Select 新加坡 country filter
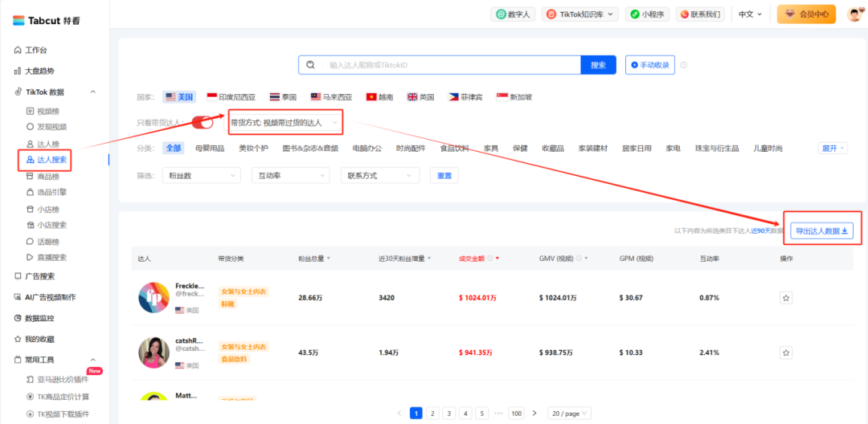The width and height of the screenshot is (868, 424). [514, 97]
